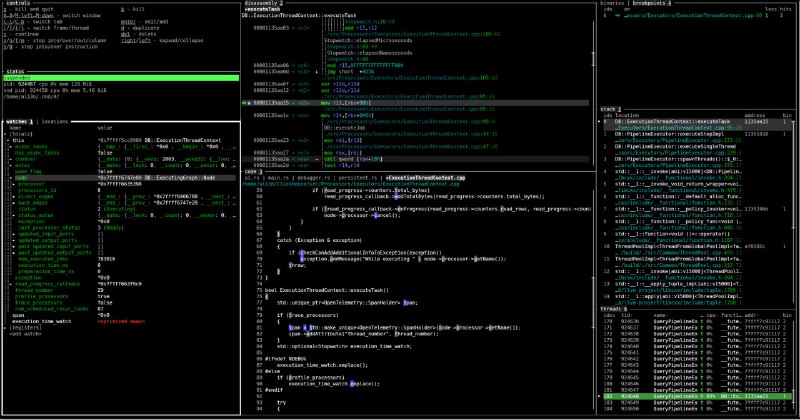Image resolution: width=800 pixels, height=420 pixels.
Task: Select stack frame PipelineExecutor::executeSingleThread
Action: click(x=697, y=150)
